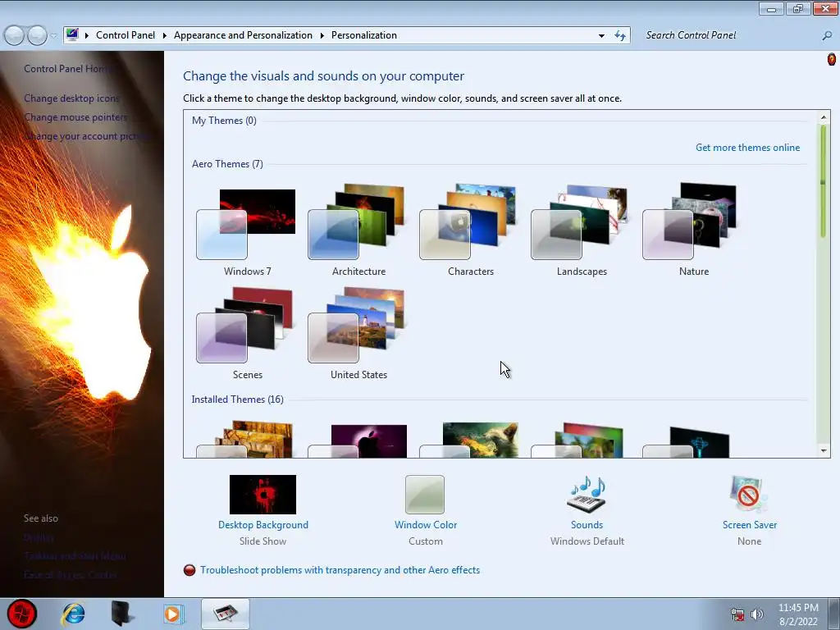Screen dimensions: 840x630
Task: Select the installed purple Apple theme
Action: coord(358,441)
